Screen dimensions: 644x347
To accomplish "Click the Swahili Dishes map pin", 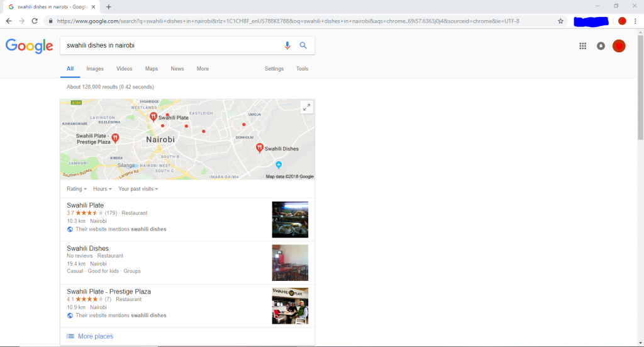I will 260,148.
